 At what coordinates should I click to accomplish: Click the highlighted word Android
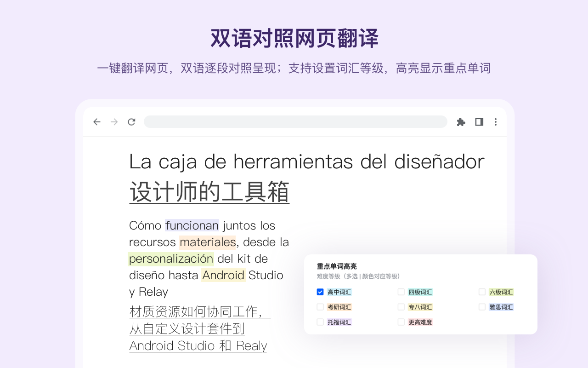coord(223,275)
